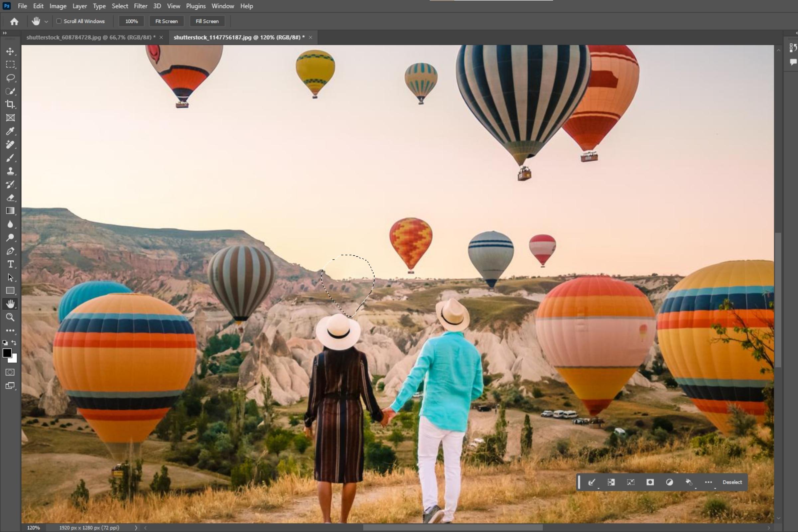Expand the collapsed toolbar double arrow
Viewport: 798px width, 532px height.
(5, 33)
